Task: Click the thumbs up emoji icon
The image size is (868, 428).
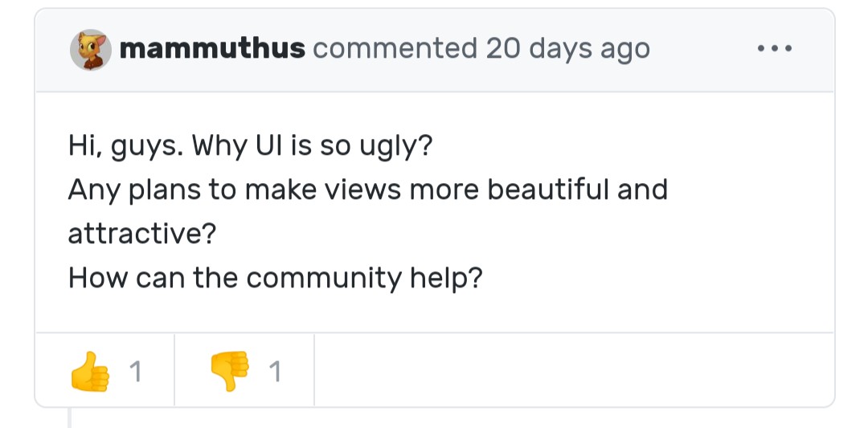Action: click(x=88, y=371)
